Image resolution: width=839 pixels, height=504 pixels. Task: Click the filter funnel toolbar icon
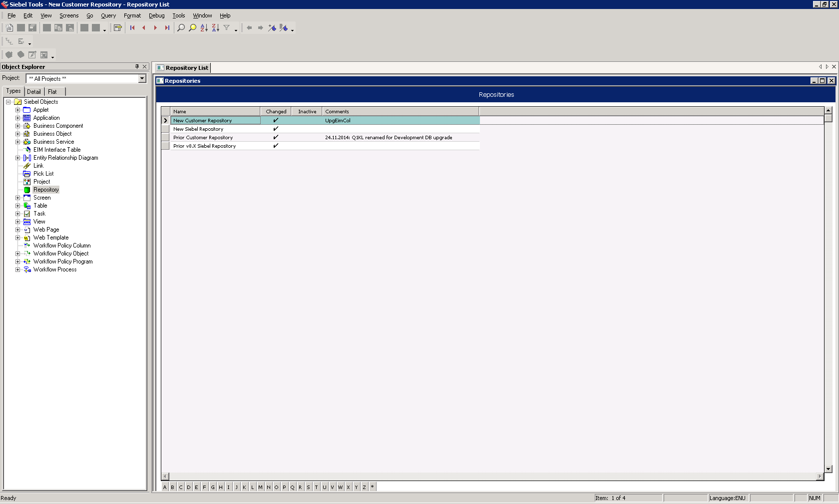[227, 28]
